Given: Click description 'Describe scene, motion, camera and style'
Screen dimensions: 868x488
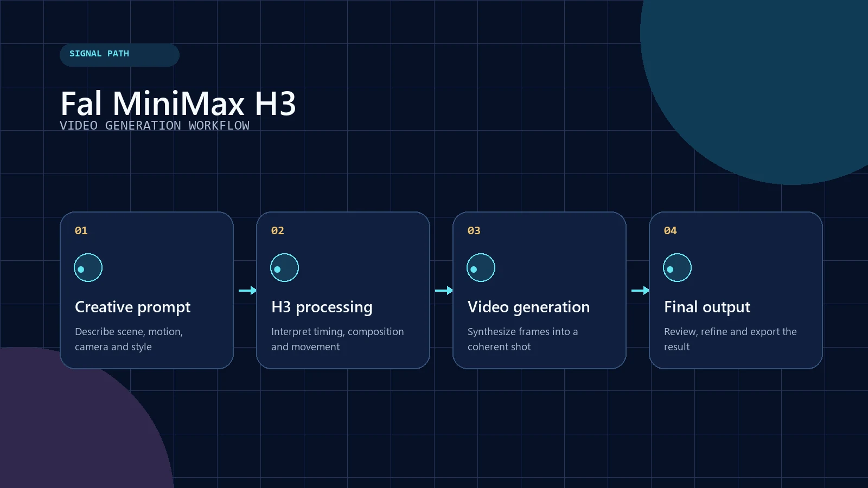Looking at the screenshot, I should (129, 339).
